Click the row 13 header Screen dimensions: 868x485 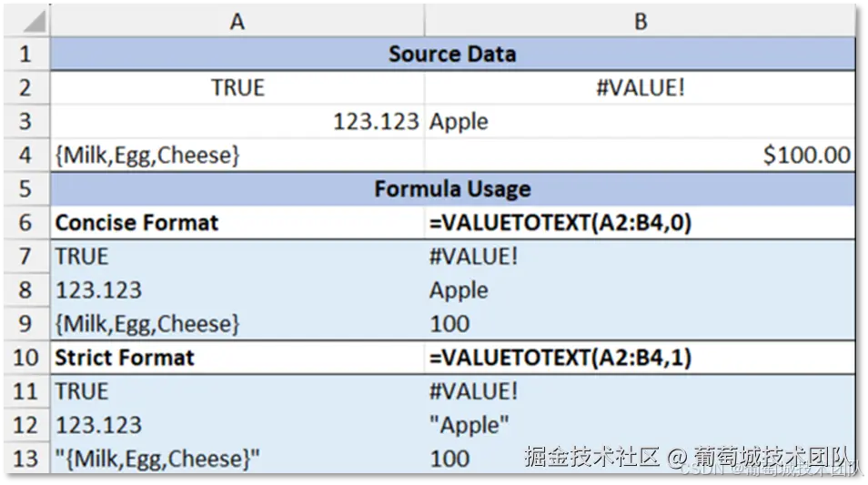click(25, 458)
